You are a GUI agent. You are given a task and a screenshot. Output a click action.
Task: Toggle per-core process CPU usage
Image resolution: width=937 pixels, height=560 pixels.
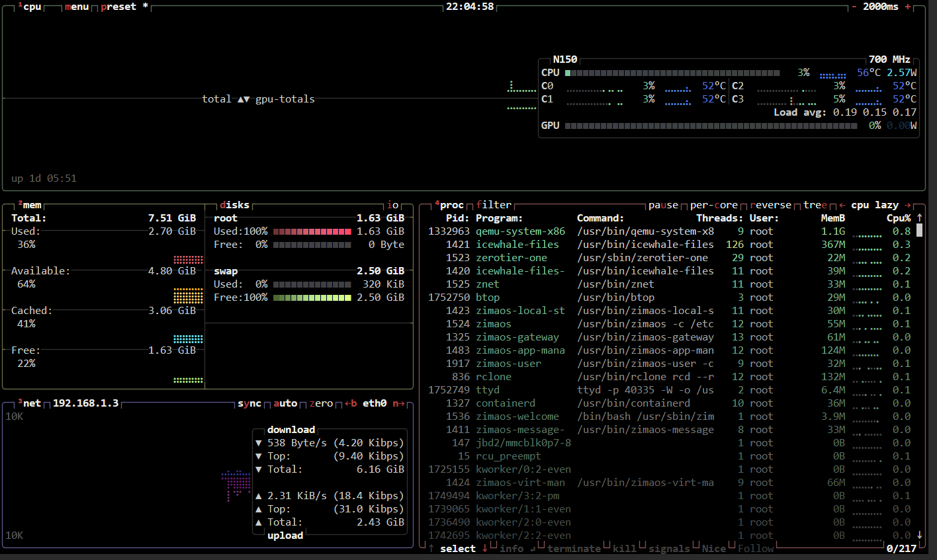[x=714, y=205]
